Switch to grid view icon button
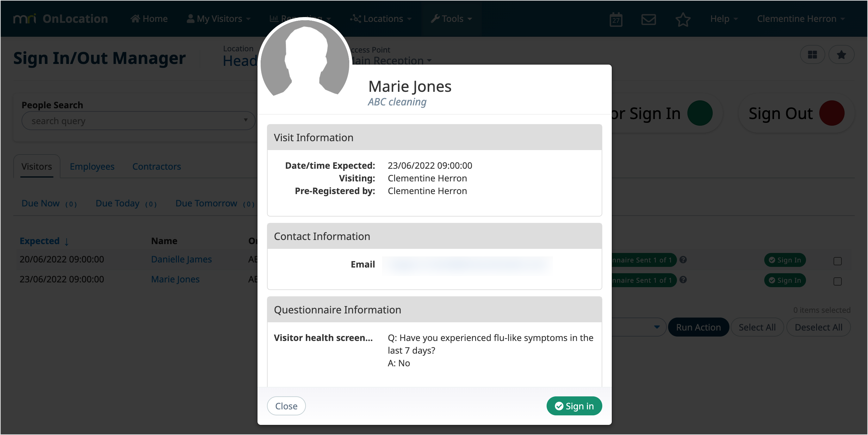This screenshot has height=435, width=868. (x=812, y=55)
